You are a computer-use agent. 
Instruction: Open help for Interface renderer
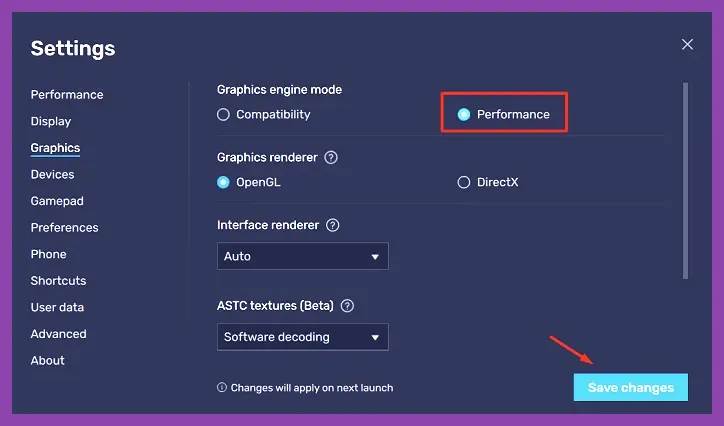click(x=332, y=225)
